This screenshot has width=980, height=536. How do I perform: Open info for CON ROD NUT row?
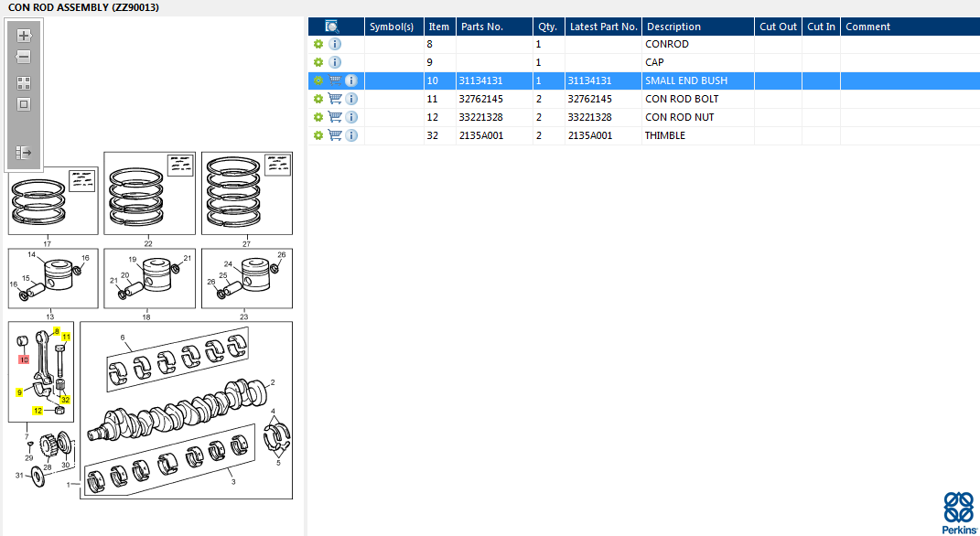click(x=351, y=117)
